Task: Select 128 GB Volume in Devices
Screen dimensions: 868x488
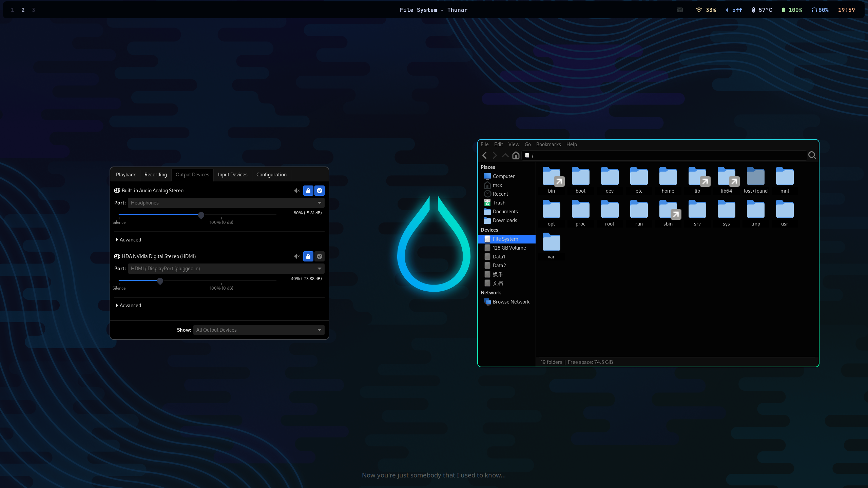Action: pyautogui.click(x=509, y=248)
